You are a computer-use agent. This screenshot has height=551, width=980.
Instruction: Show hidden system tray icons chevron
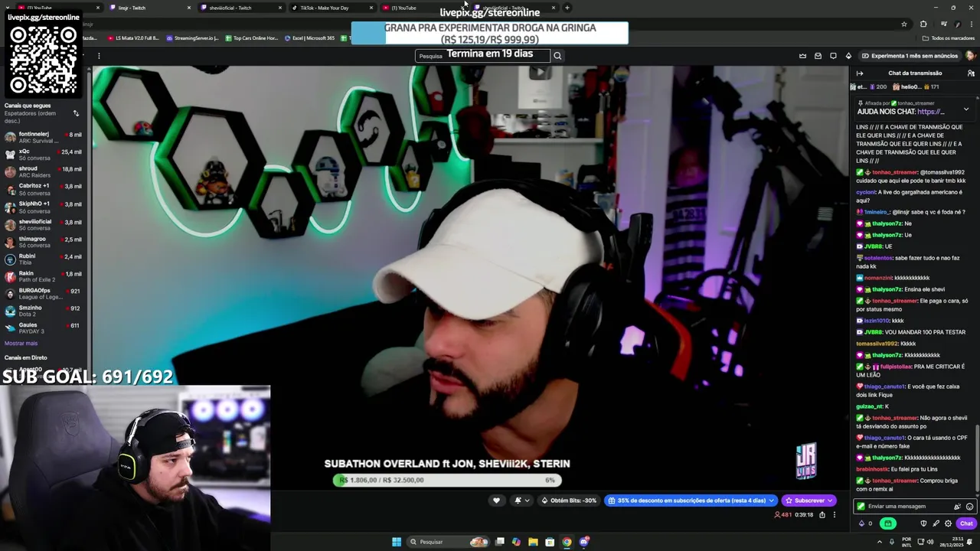click(880, 542)
